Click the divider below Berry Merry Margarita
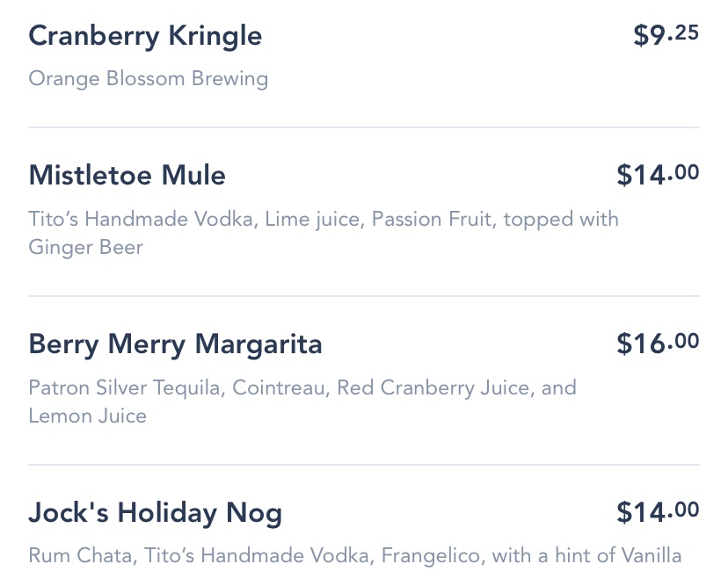The width and height of the screenshot is (728, 586). tap(364, 465)
